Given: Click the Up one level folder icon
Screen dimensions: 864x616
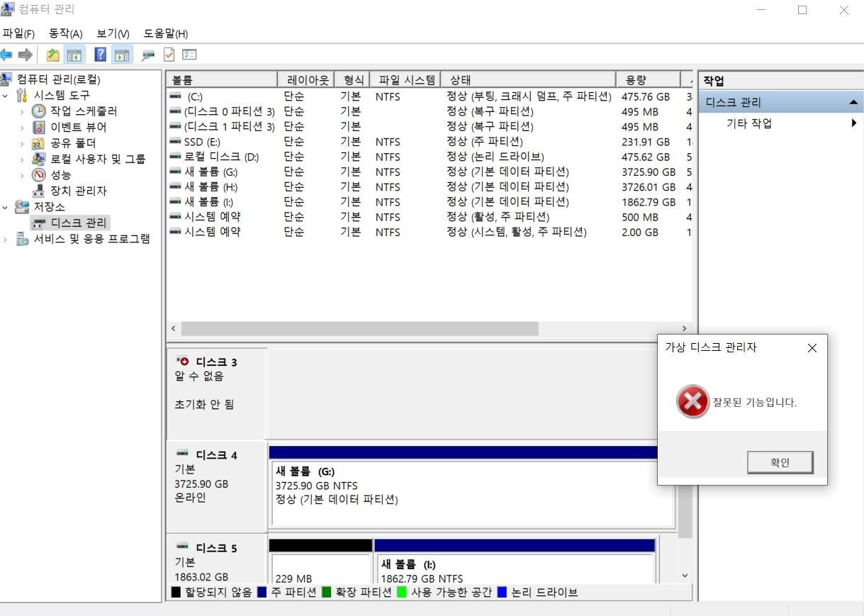Looking at the screenshot, I should 53,55.
